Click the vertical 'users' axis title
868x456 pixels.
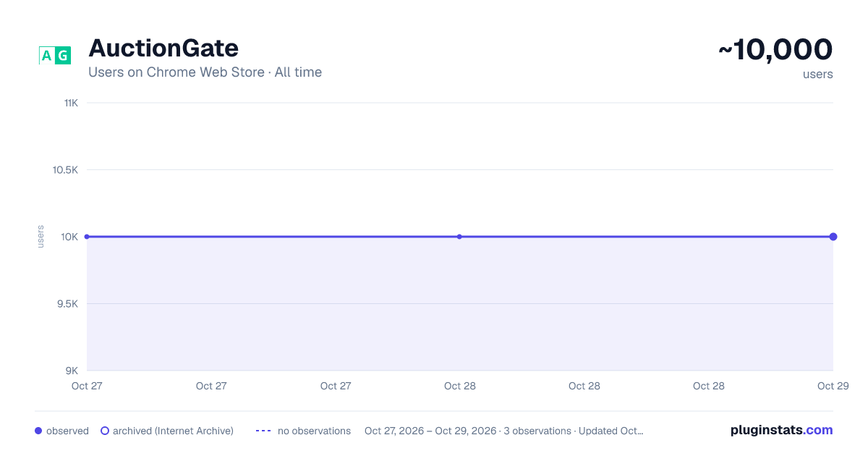point(41,237)
